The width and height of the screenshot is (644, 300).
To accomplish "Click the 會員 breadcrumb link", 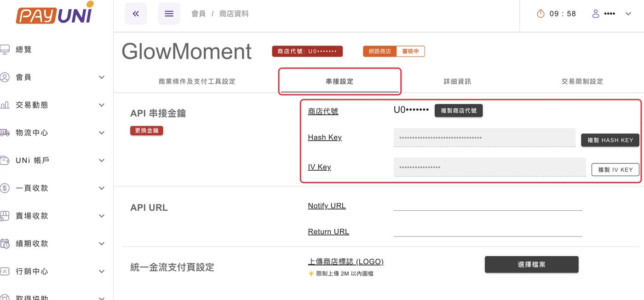I will click(198, 14).
